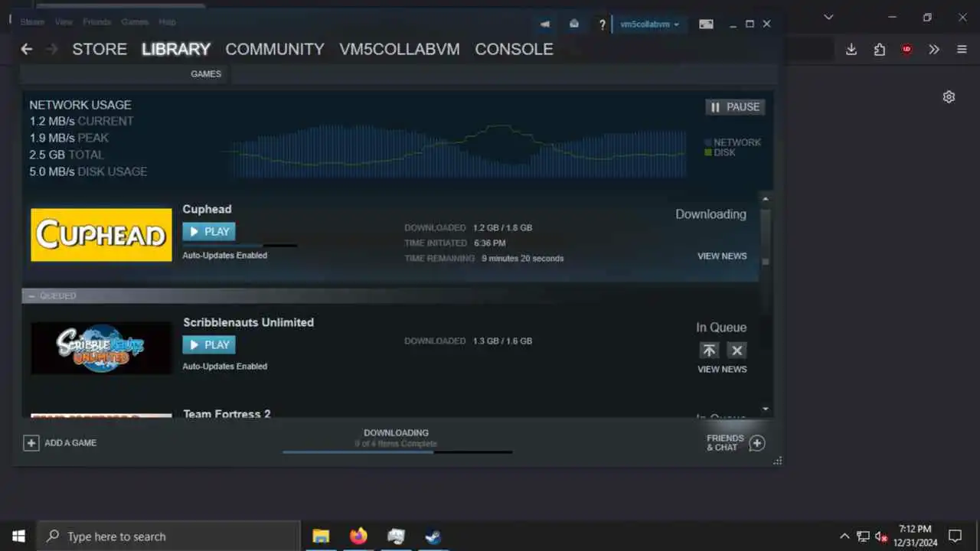Click the Steam help question mark icon
Viewport: 980px width, 551px height.
tap(603, 24)
